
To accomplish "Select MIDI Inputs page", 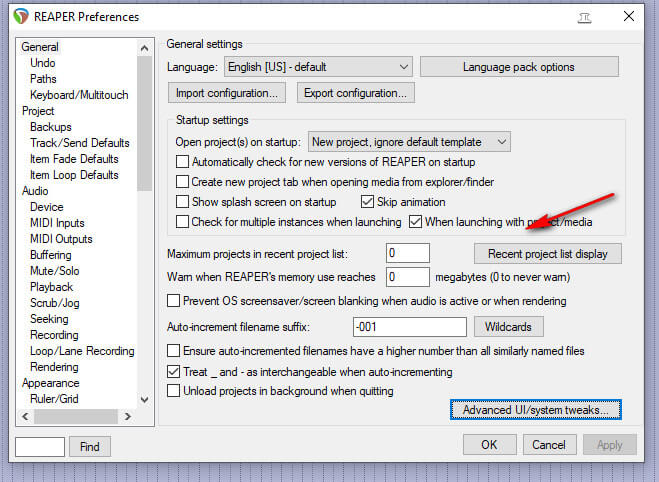I will (x=57, y=223).
